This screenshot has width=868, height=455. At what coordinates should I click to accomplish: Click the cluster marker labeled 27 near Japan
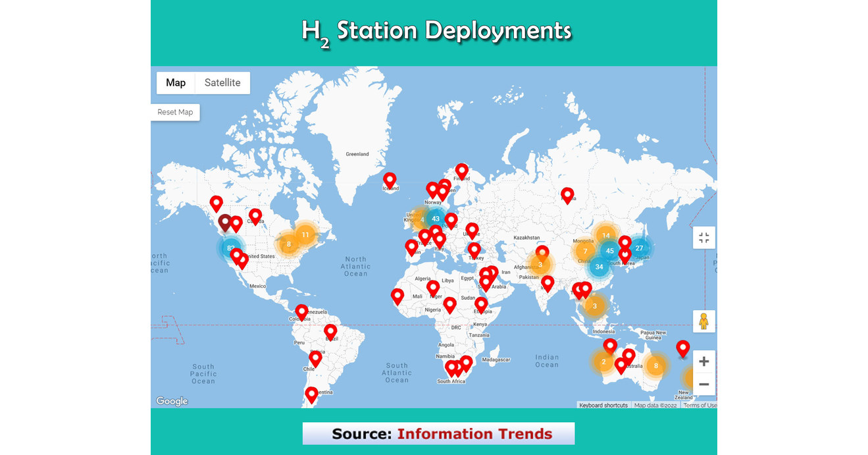(x=638, y=248)
